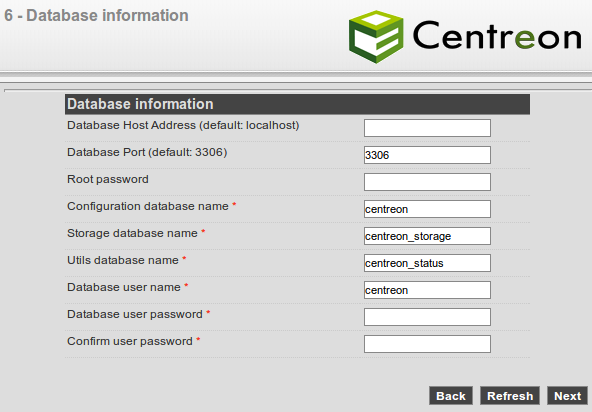Click the Centreon cube logo icon
The width and height of the screenshot is (592, 412).
376,37
